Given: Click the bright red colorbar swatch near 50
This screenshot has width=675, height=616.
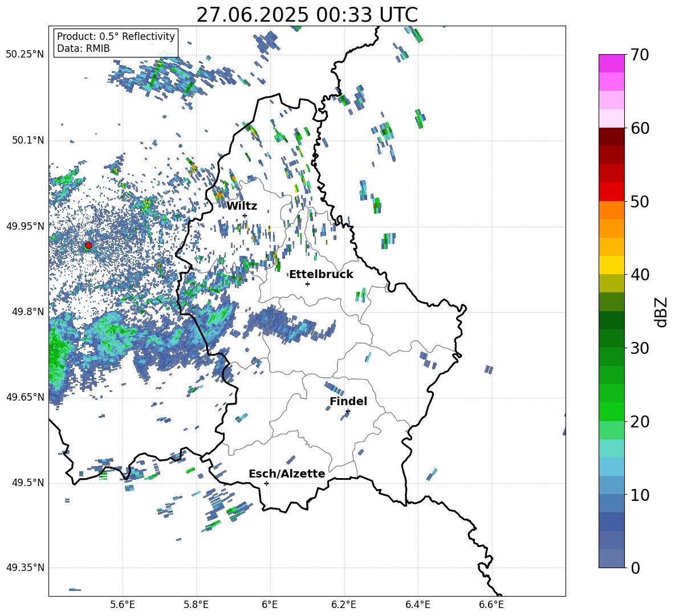Looking at the screenshot, I should click(x=611, y=192).
